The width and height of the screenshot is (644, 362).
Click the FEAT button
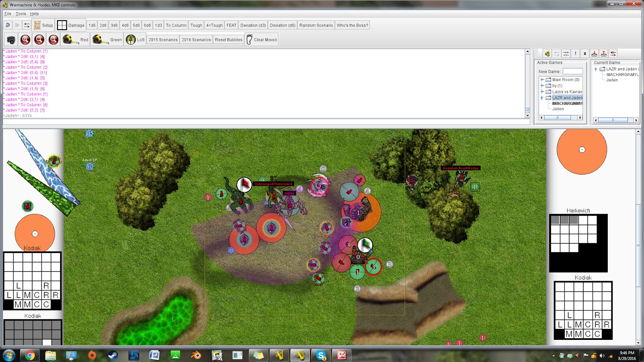coord(231,25)
